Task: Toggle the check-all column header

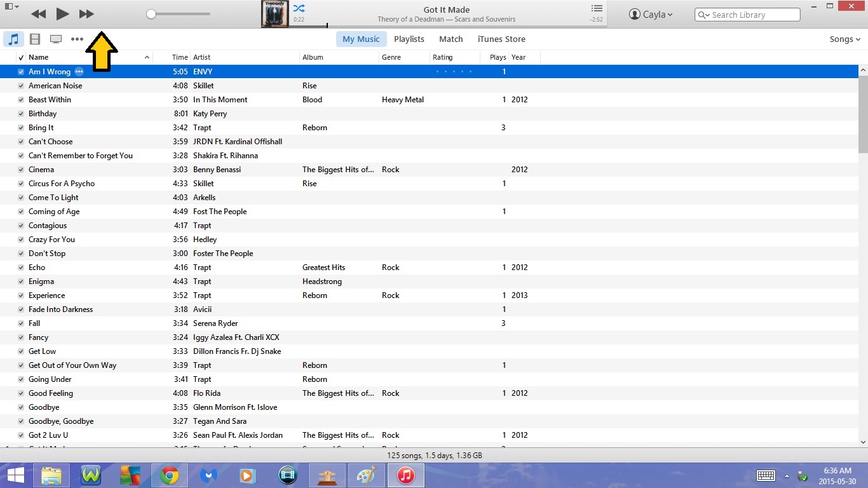Action: tap(21, 57)
